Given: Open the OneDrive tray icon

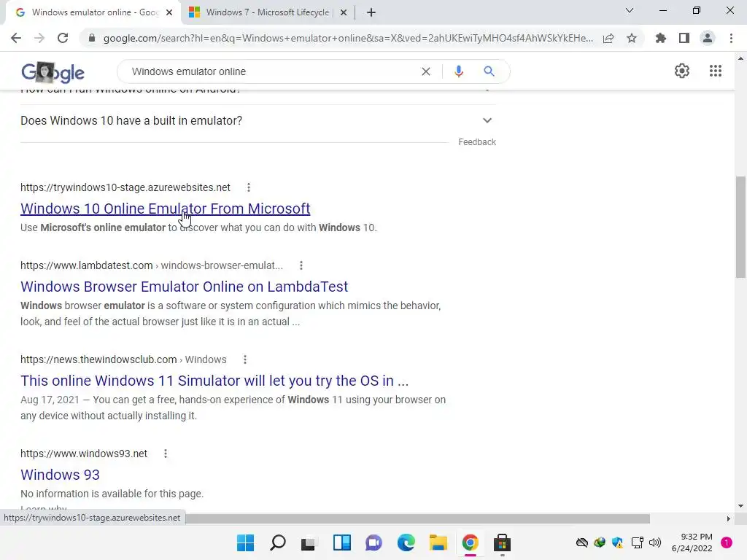Looking at the screenshot, I should coord(581,542).
